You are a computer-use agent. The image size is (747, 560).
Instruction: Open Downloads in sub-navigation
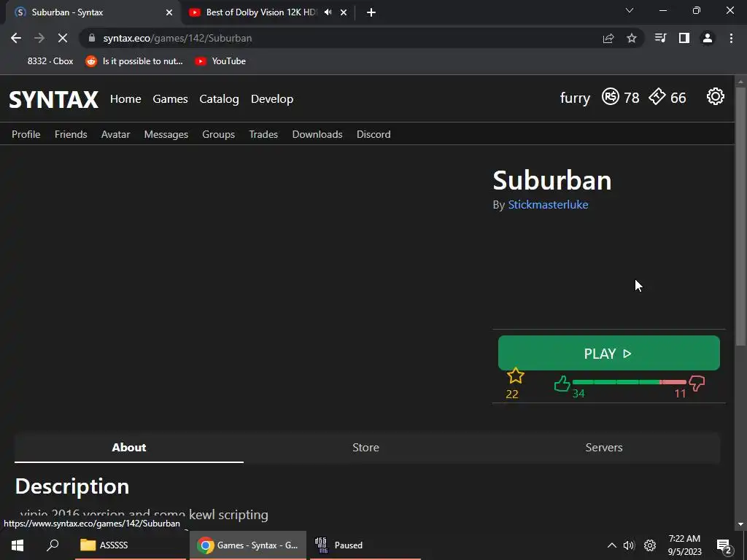pos(317,134)
